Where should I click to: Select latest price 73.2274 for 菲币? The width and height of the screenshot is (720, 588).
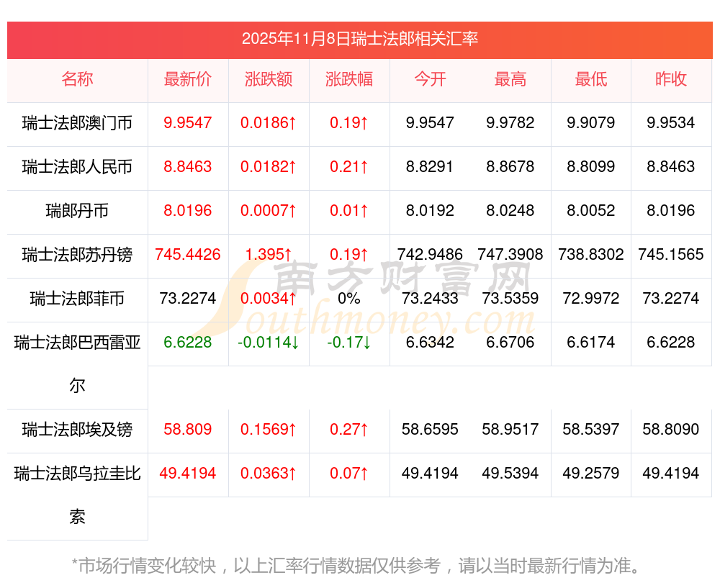[188, 299]
